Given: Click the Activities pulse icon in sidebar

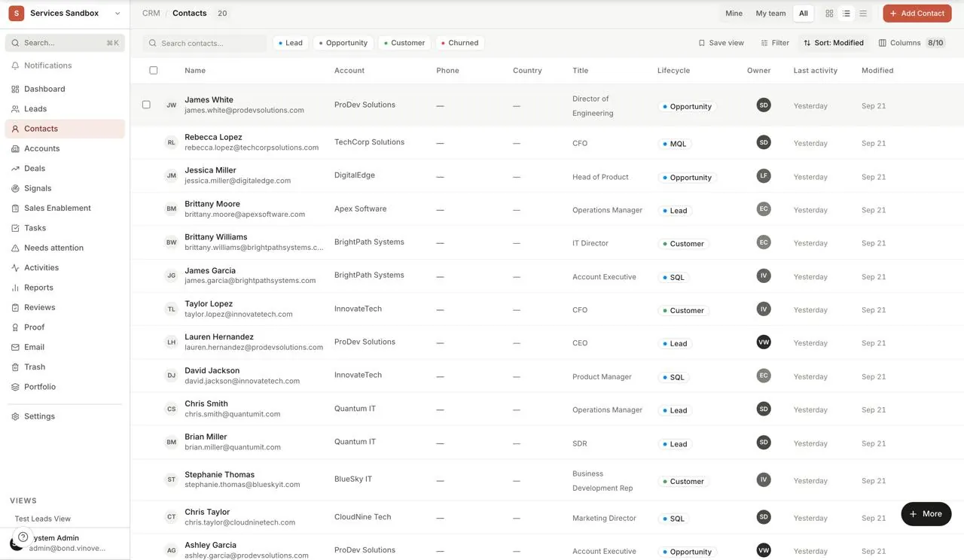Looking at the screenshot, I should [15, 267].
